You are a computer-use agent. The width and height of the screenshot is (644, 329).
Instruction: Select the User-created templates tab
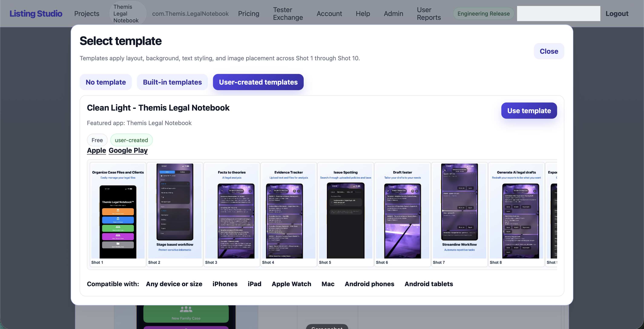click(x=258, y=82)
